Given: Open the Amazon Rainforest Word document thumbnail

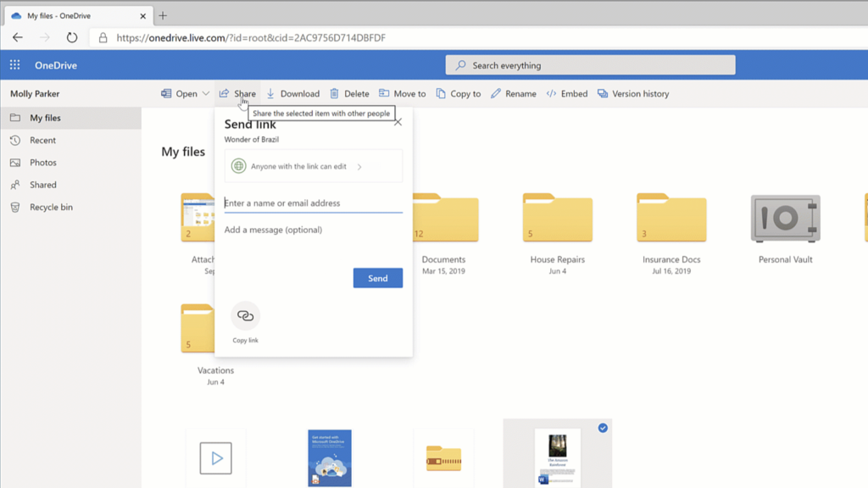Looking at the screenshot, I should coord(558,458).
